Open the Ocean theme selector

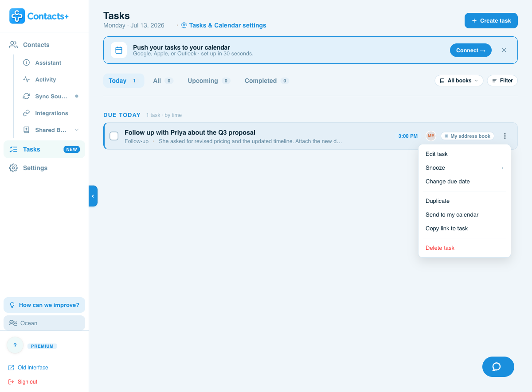point(44,323)
